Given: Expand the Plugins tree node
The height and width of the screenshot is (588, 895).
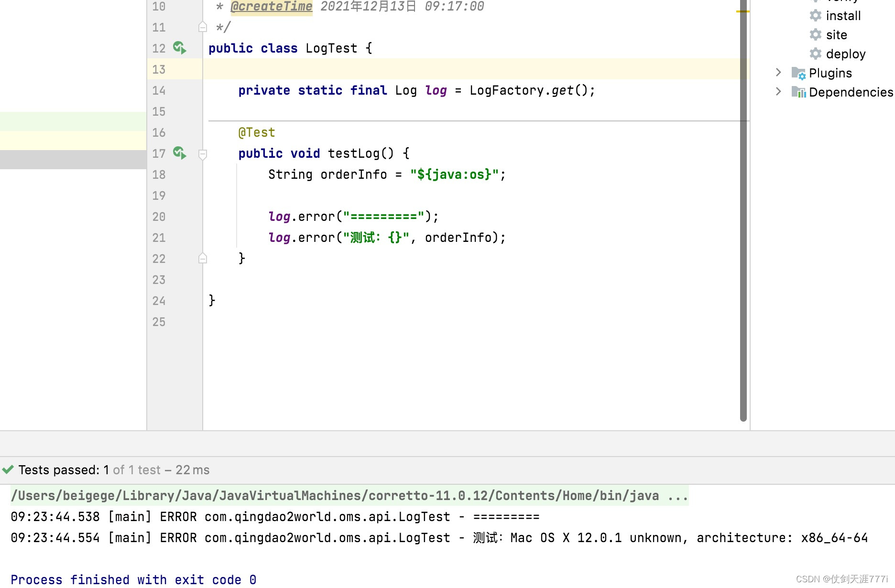Looking at the screenshot, I should coord(778,72).
